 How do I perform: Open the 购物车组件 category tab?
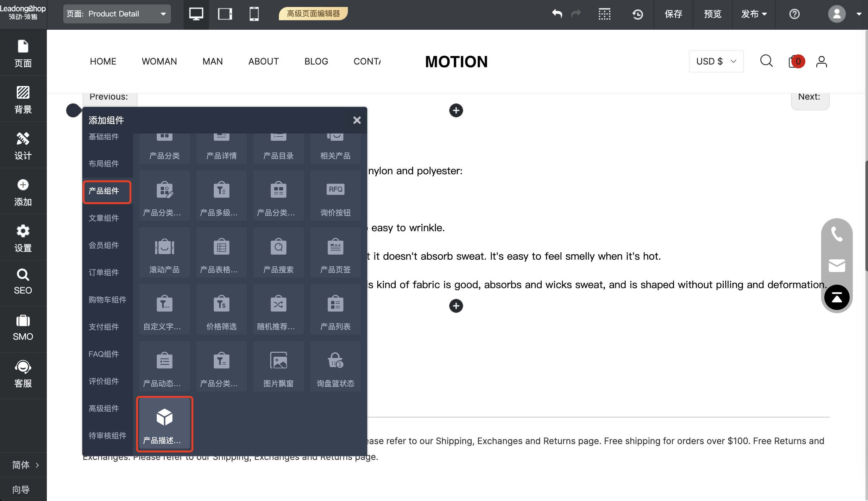[107, 299]
